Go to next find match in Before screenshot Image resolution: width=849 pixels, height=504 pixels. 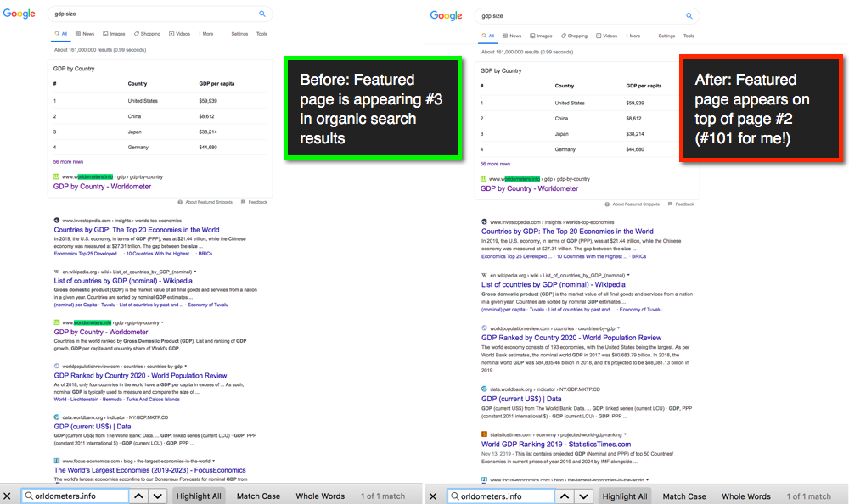tap(158, 496)
